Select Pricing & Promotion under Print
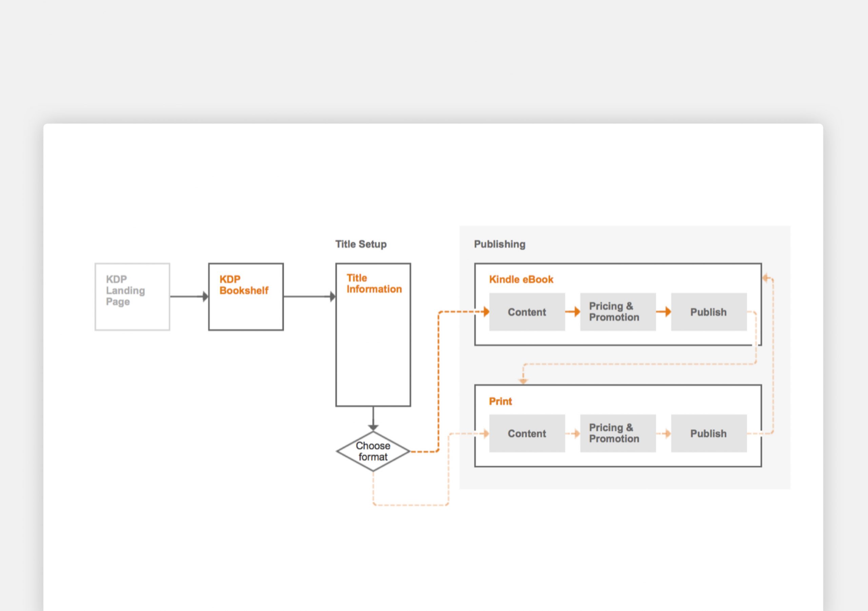868x611 pixels. [618, 433]
